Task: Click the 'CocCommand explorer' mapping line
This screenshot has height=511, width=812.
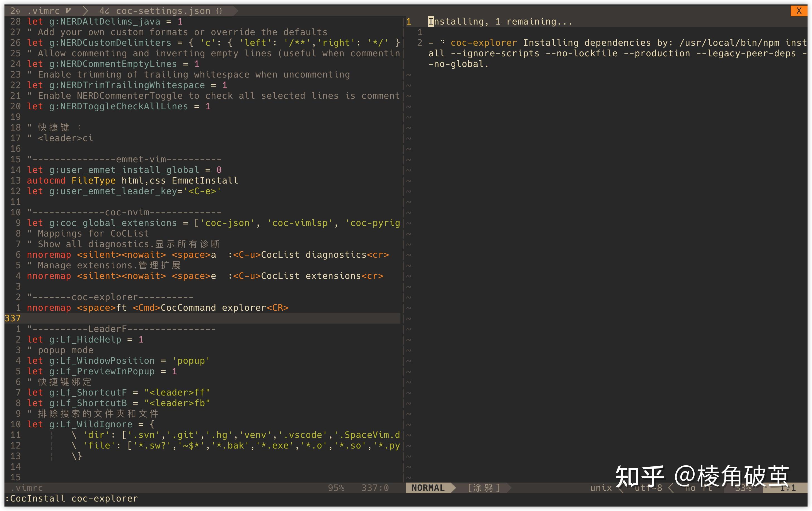Action: tap(158, 308)
